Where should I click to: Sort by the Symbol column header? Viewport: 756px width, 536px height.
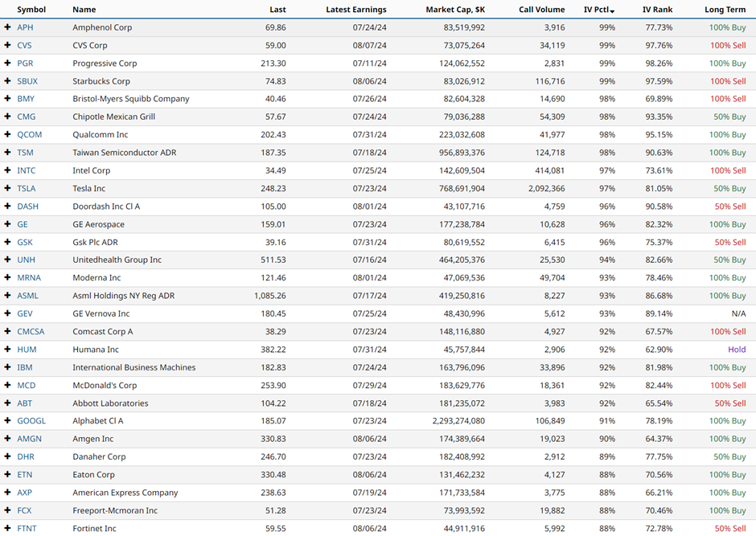click(31, 10)
